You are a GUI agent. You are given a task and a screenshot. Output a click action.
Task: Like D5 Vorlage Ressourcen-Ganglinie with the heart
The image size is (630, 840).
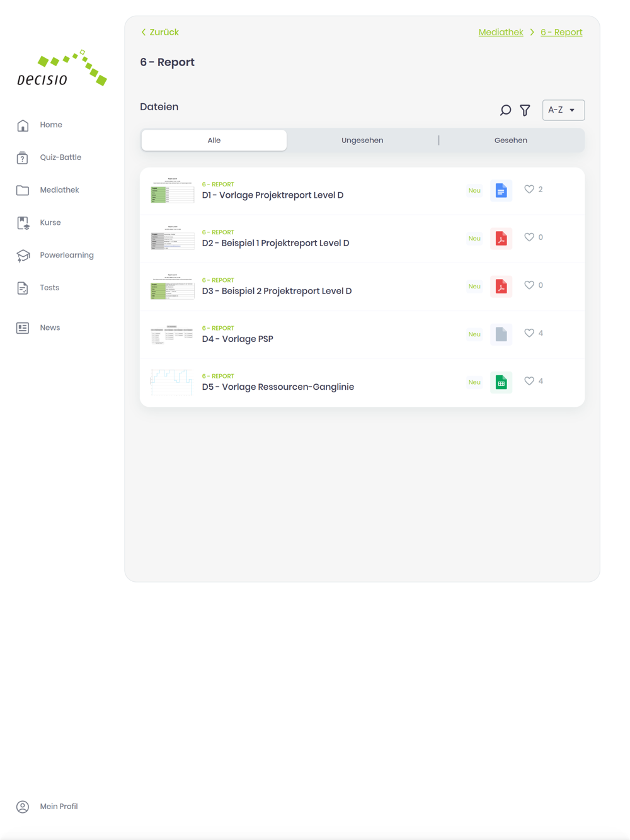529,381
